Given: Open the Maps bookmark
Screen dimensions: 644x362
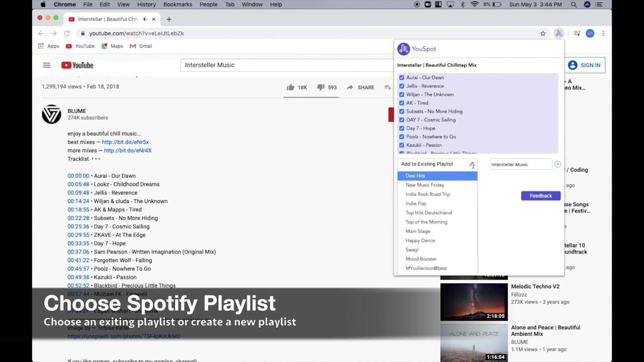Looking at the screenshot, I should click(112, 46).
